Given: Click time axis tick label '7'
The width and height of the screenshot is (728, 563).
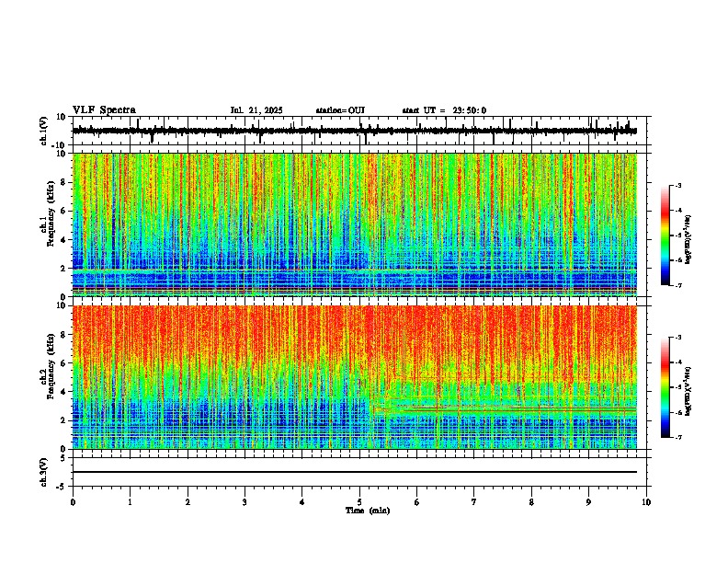Looking at the screenshot, I should [x=474, y=502].
